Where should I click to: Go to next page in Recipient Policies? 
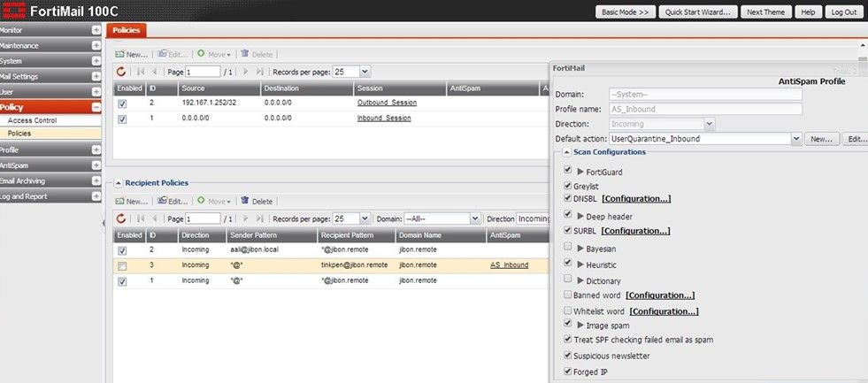pyautogui.click(x=246, y=218)
